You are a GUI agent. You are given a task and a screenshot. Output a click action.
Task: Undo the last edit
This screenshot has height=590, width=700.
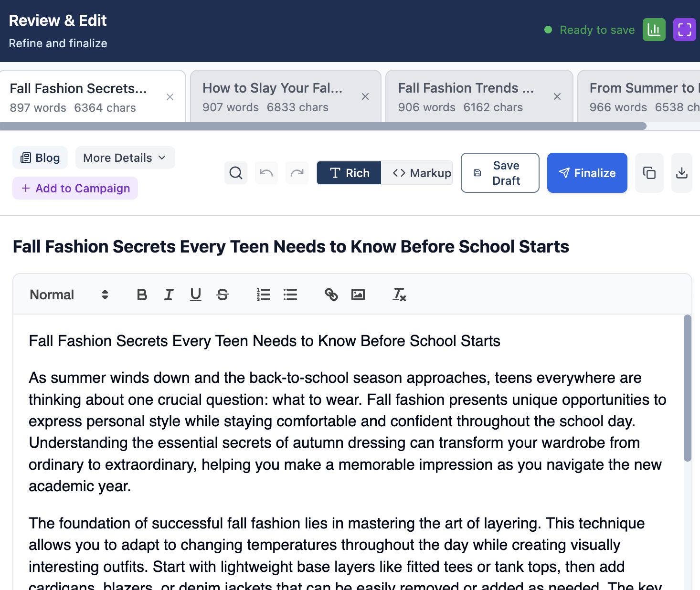tap(266, 173)
